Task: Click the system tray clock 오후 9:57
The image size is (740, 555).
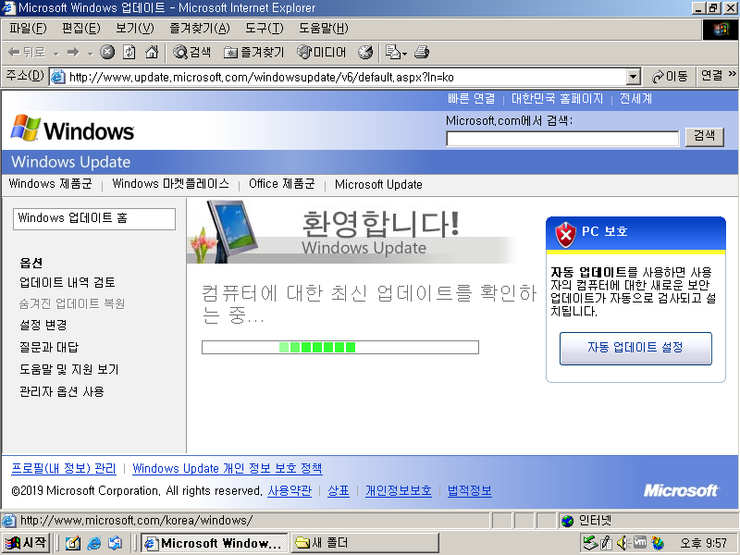Action: point(703,544)
